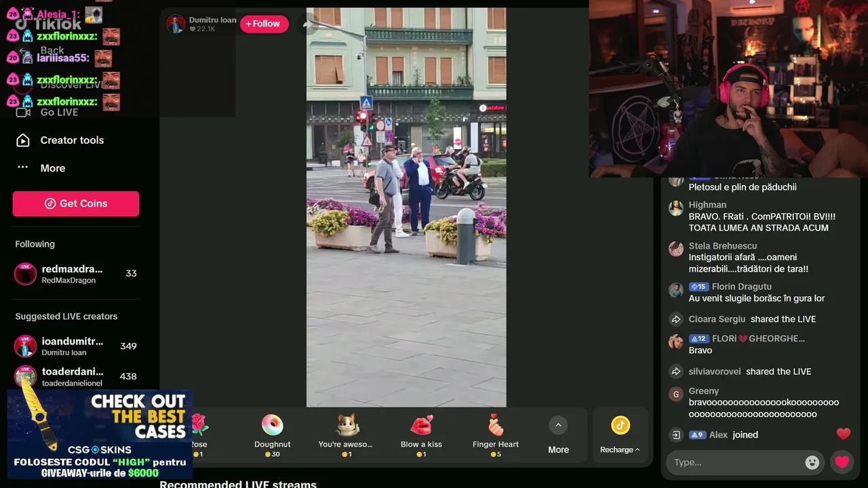Send the Finger Heart gift
Viewport: 868px width, 488px height.
click(496, 434)
